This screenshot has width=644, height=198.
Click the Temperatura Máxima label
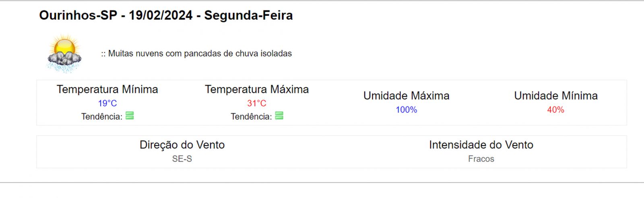point(257,89)
